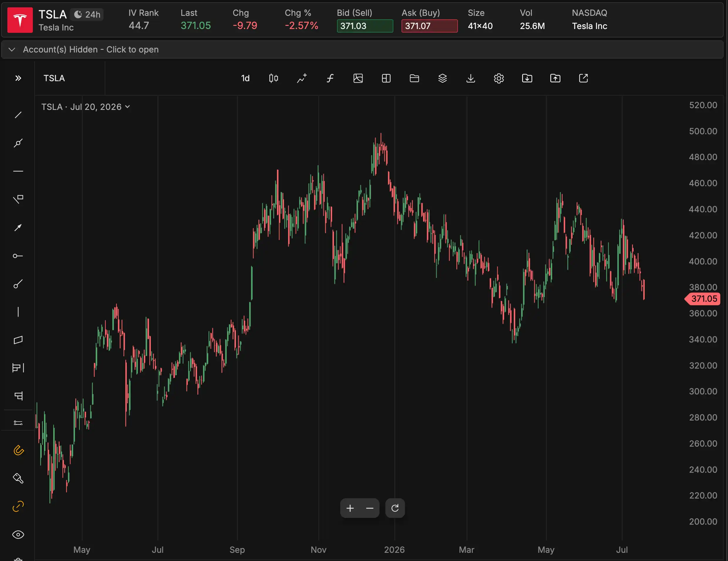Click the TSLA ticker symbol header
The height and width of the screenshot is (561, 728).
(x=53, y=14)
